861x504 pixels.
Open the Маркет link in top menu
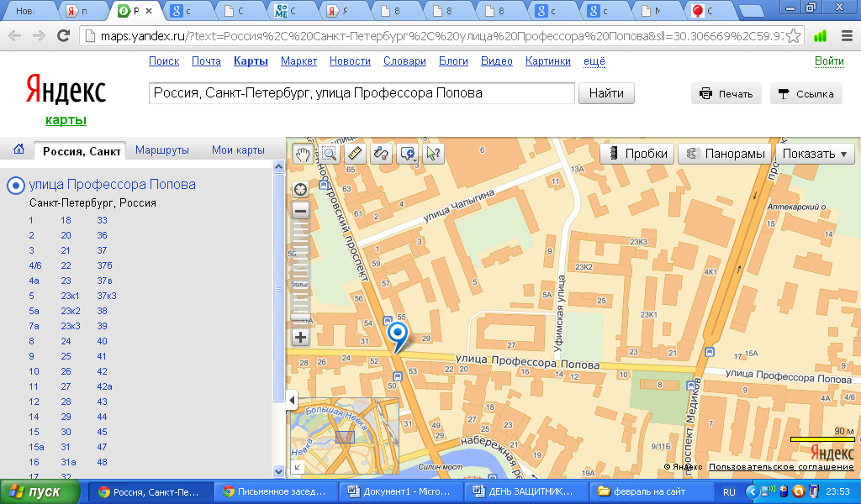point(298,60)
